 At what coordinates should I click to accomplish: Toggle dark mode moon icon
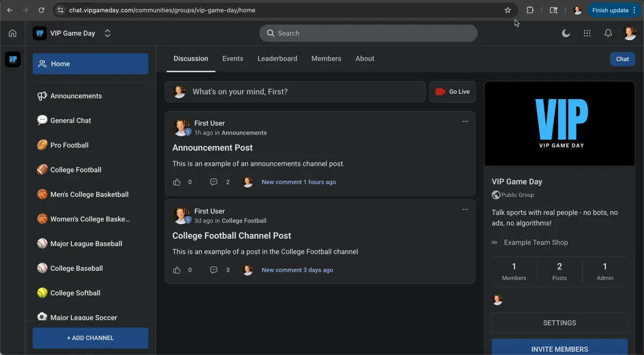click(x=566, y=33)
